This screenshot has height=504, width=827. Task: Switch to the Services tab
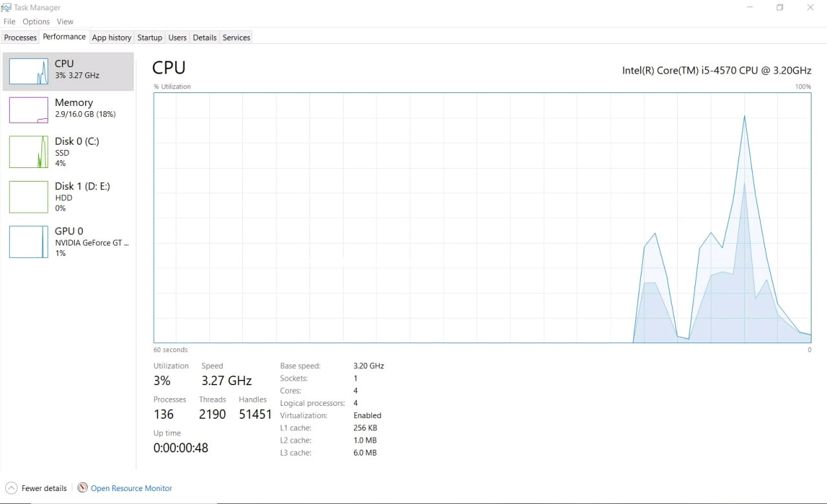(x=236, y=37)
